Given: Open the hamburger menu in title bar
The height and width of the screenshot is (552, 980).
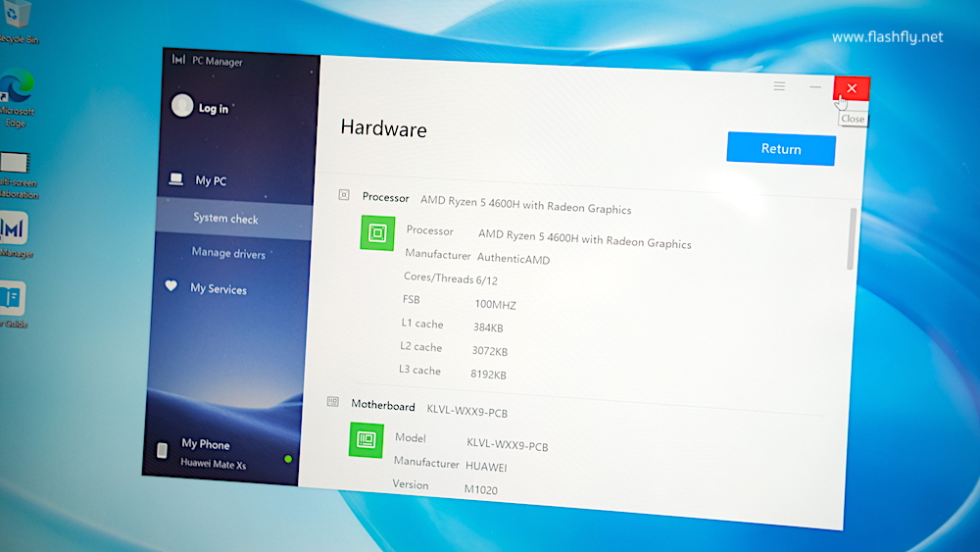Looking at the screenshot, I should (779, 86).
